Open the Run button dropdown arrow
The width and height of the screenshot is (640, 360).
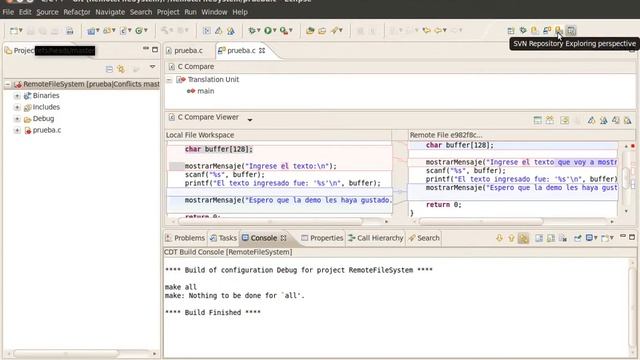pos(275,30)
